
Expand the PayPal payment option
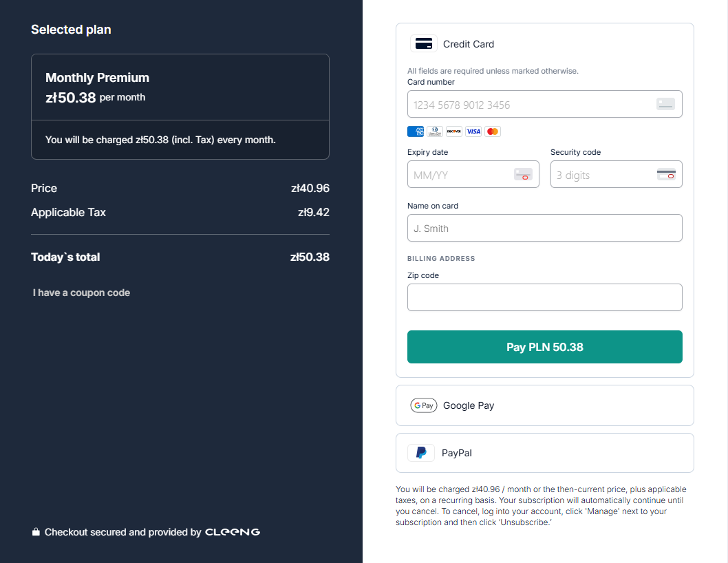(544, 453)
